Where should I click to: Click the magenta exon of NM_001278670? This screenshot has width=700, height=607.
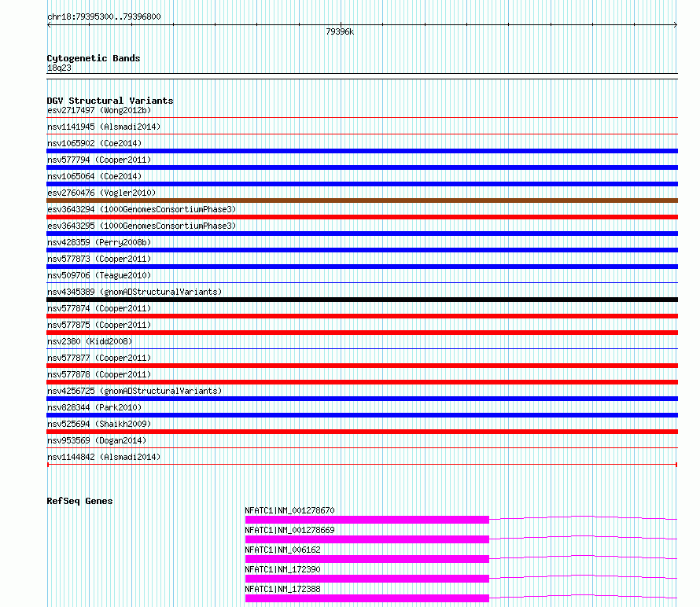[x=367, y=520]
